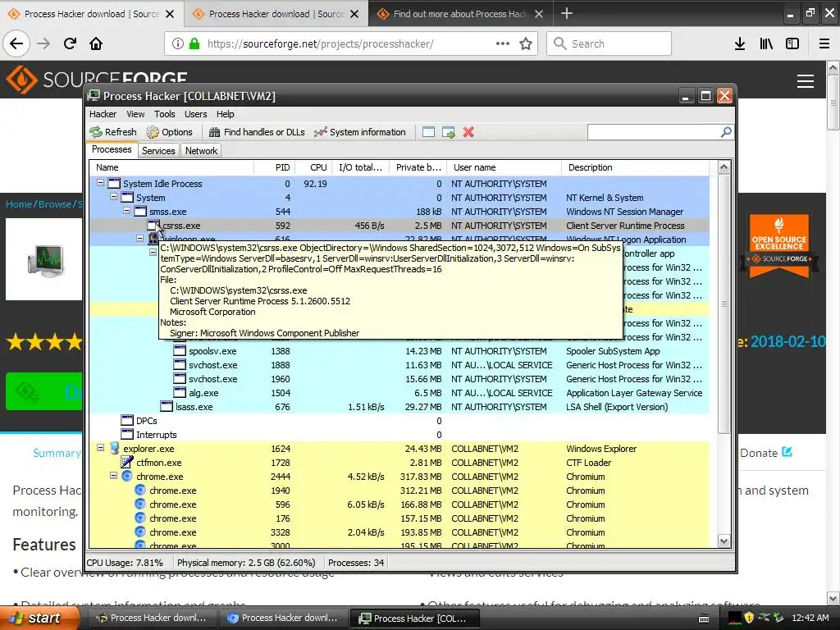The height and width of the screenshot is (630, 840).
Task: Open Find handles or DLLs
Action: pos(257,132)
